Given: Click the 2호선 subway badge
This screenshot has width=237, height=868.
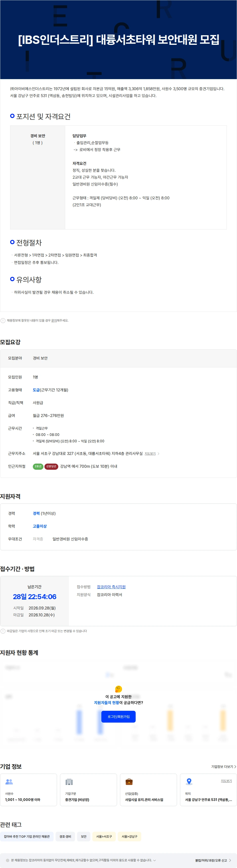Looking at the screenshot, I should (x=38, y=466).
